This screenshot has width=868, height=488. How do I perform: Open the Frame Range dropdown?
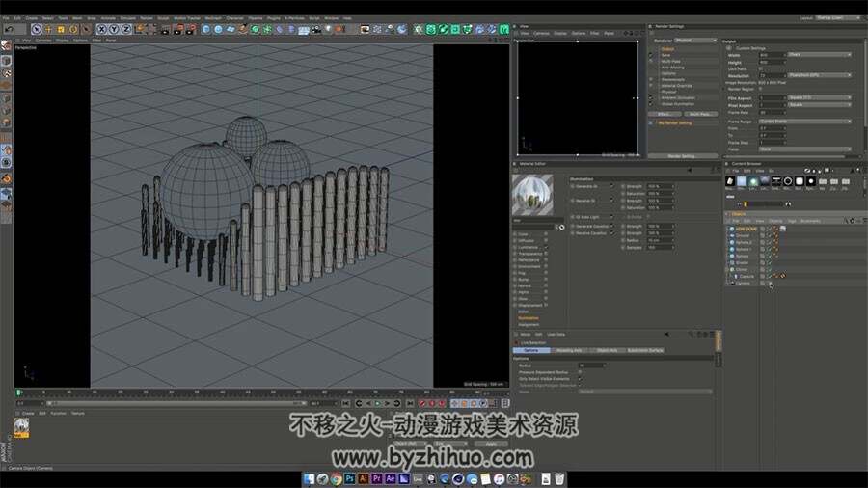805,122
